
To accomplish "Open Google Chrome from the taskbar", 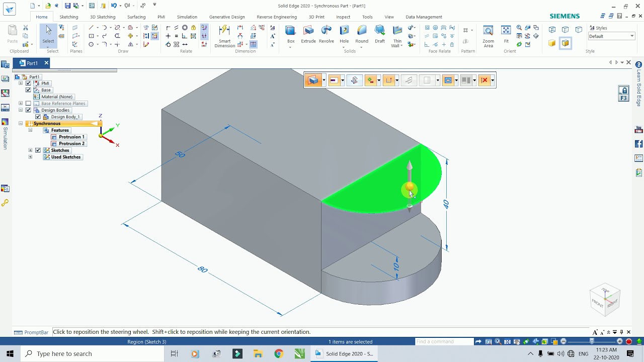I will [x=279, y=353].
